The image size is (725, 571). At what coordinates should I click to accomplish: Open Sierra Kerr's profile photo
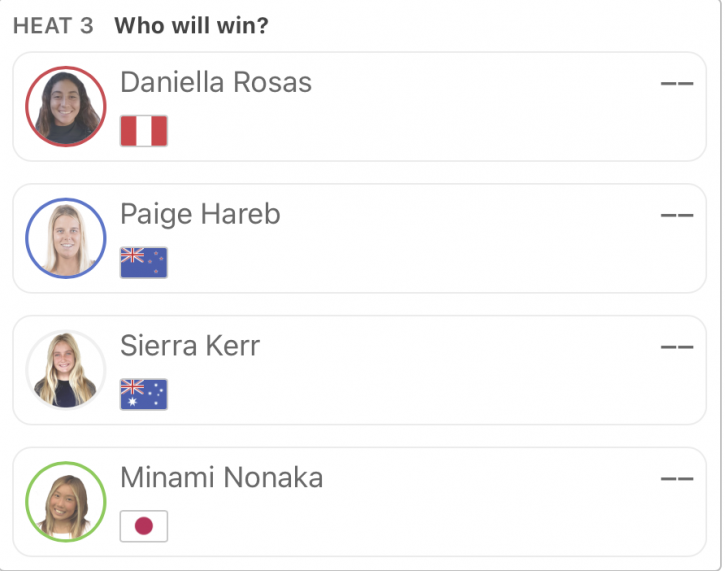(x=66, y=370)
